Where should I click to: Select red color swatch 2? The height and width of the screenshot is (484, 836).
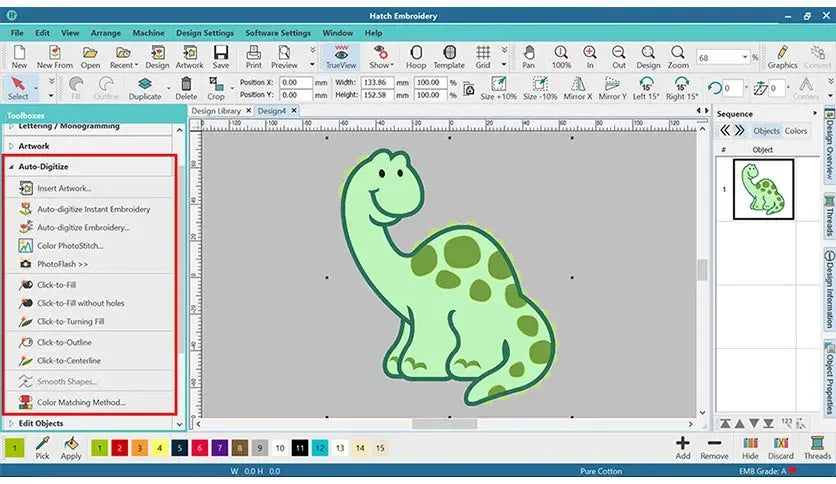(119, 448)
